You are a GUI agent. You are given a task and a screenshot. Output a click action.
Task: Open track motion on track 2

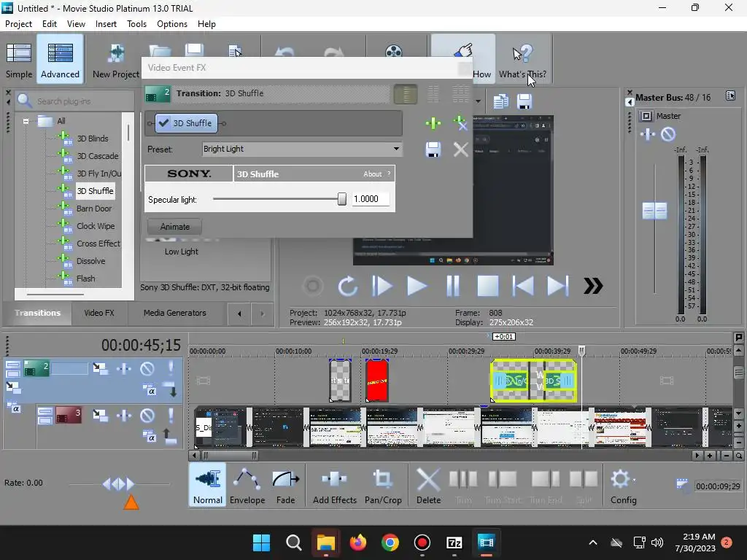(x=100, y=368)
